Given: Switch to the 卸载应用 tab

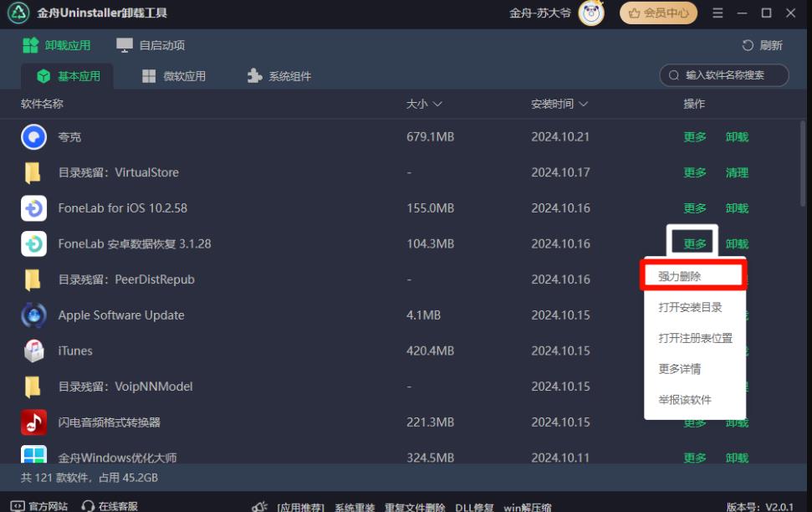Looking at the screenshot, I should 56,46.
